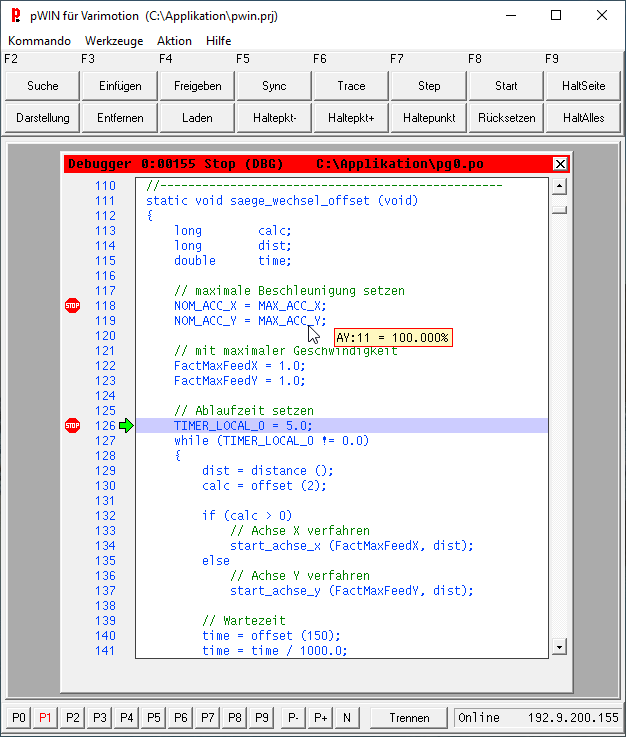Click the breakpoint stop icon on line 126
The height and width of the screenshot is (737, 626).
(x=72, y=426)
